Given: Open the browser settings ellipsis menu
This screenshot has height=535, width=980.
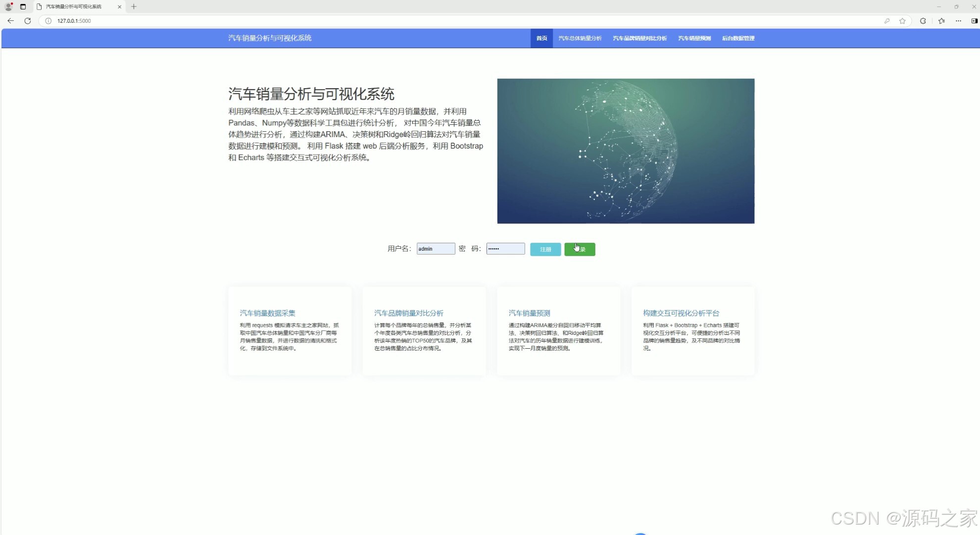Looking at the screenshot, I should click(x=958, y=21).
